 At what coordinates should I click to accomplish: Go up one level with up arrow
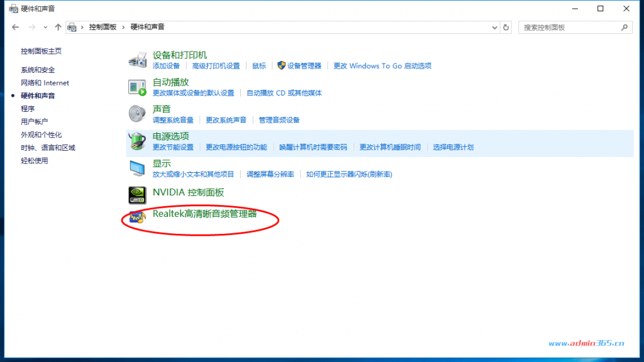point(58,27)
